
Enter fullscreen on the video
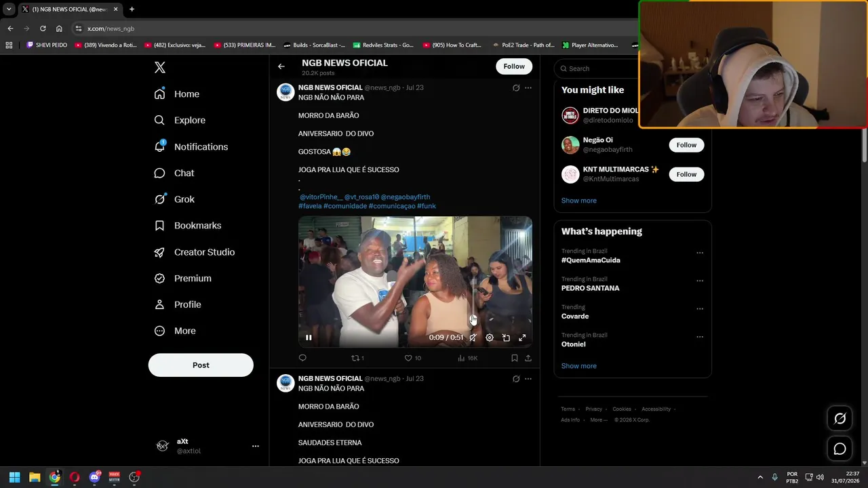click(x=522, y=338)
